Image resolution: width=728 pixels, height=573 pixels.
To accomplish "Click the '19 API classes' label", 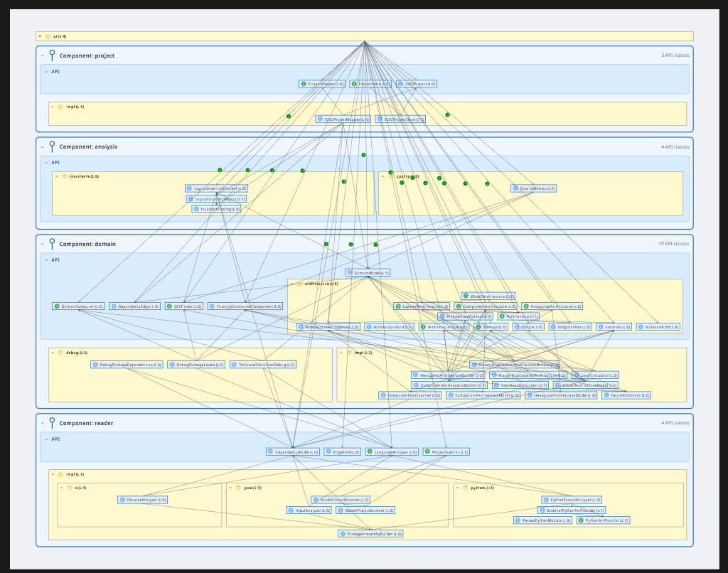I will tap(674, 244).
